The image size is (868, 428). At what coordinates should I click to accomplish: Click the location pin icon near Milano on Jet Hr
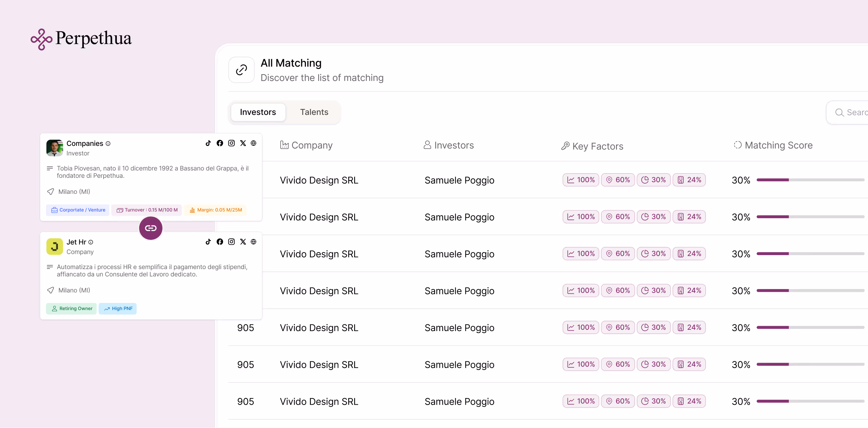click(50, 290)
